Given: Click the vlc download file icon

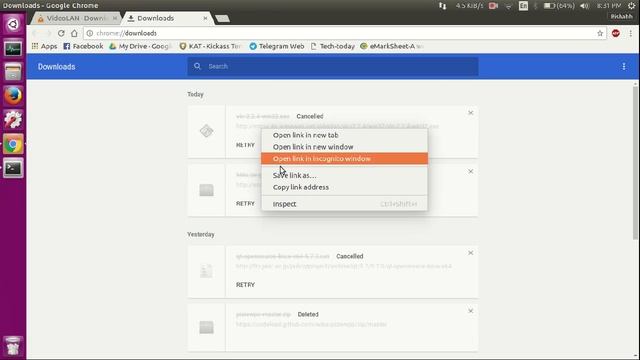Looking at the screenshot, I should point(207,131).
